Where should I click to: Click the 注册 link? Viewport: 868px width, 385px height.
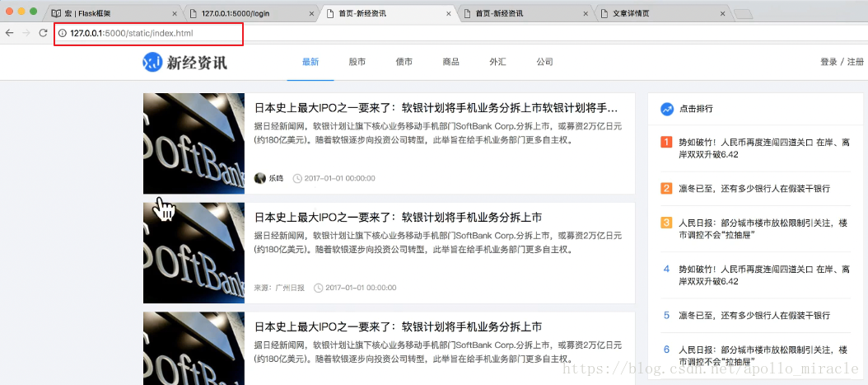pyautogui.click(x=856, y=62)
